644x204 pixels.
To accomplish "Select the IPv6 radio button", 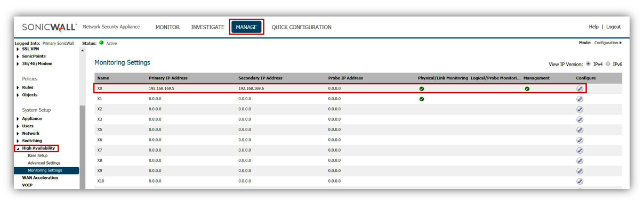I will 608,64.
